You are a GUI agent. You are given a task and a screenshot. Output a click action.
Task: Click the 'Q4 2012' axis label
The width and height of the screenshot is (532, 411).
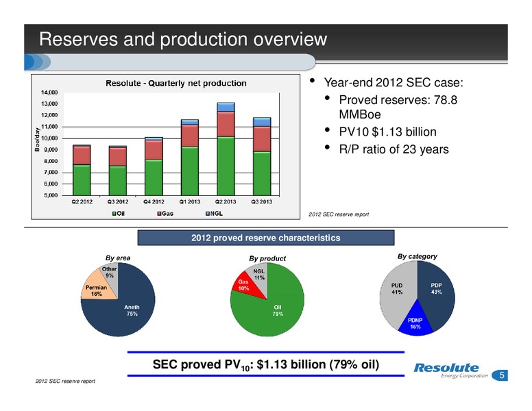click(154, 202)
